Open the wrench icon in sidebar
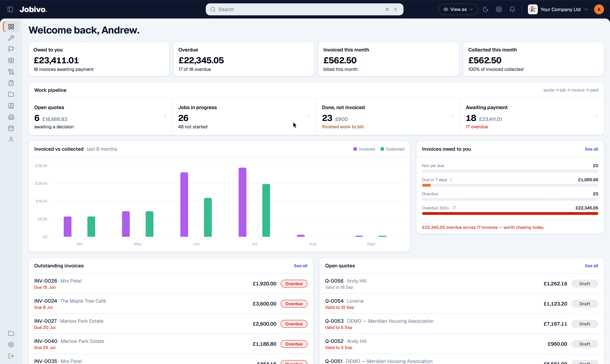 pyautogui.click(x=11, y=38)
